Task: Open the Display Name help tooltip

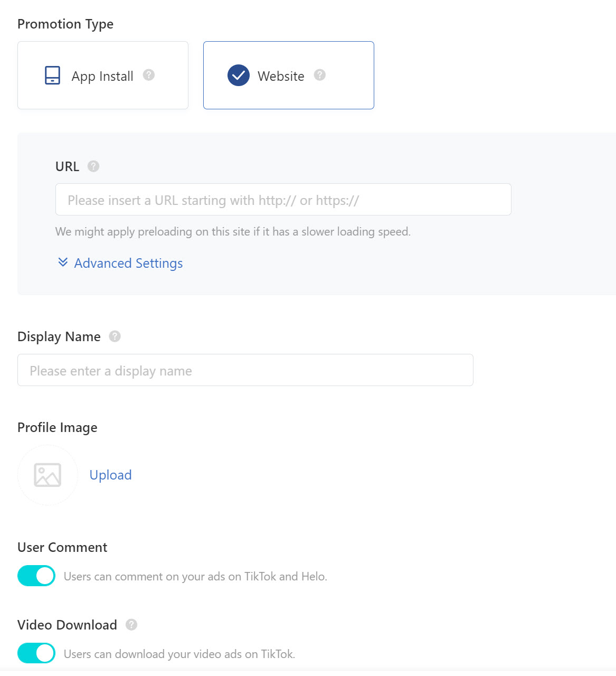Action: coord(115,336)
